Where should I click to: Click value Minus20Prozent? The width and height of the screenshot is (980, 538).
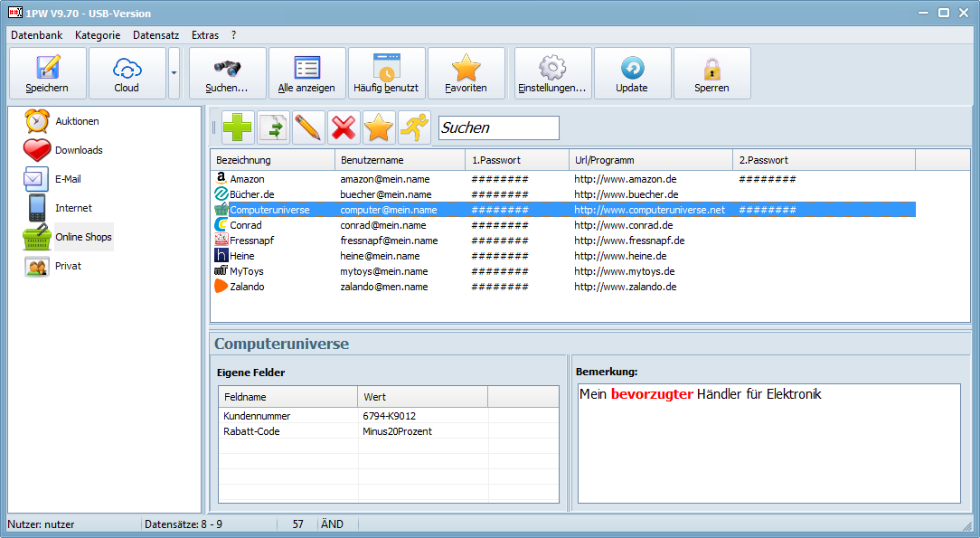[x=397, y=431]
